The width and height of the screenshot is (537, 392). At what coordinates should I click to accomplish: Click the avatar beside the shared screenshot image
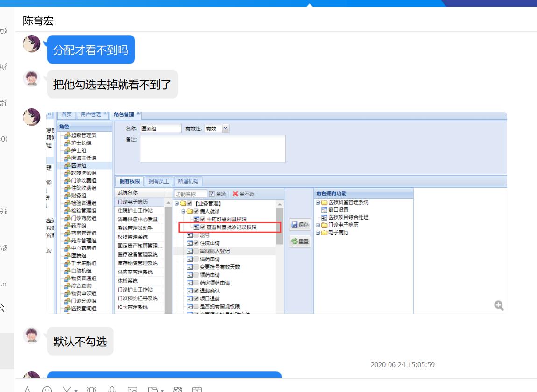31,117
